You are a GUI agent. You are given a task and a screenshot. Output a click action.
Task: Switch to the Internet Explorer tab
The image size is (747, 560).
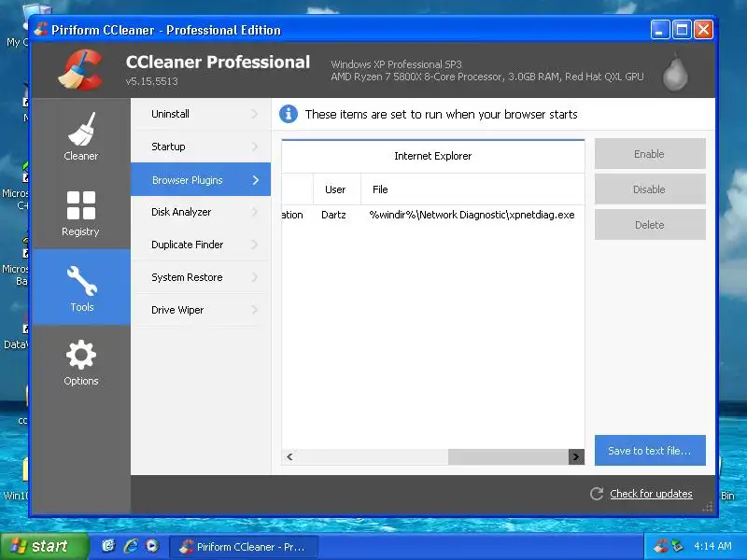432,156
